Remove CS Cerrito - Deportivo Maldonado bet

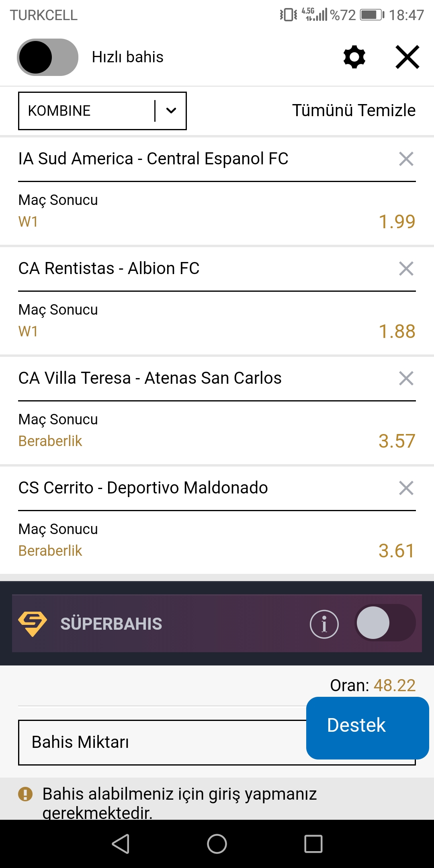click(x=406, y=488)
